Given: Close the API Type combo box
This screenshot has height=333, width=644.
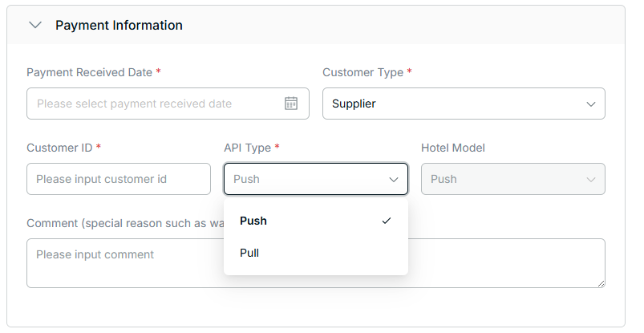Looking at the screenshot, I should pyautogui.click(x=305, y=179).
